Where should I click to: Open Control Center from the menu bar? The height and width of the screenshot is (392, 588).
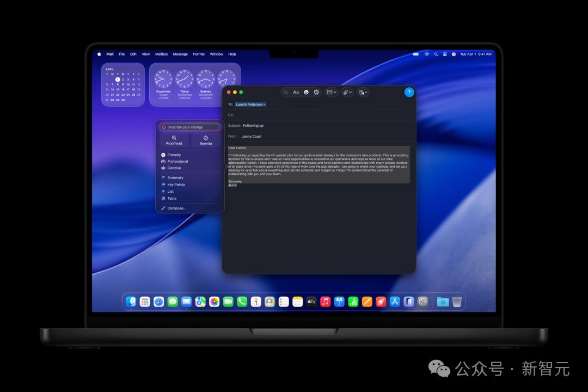point(445,54)
